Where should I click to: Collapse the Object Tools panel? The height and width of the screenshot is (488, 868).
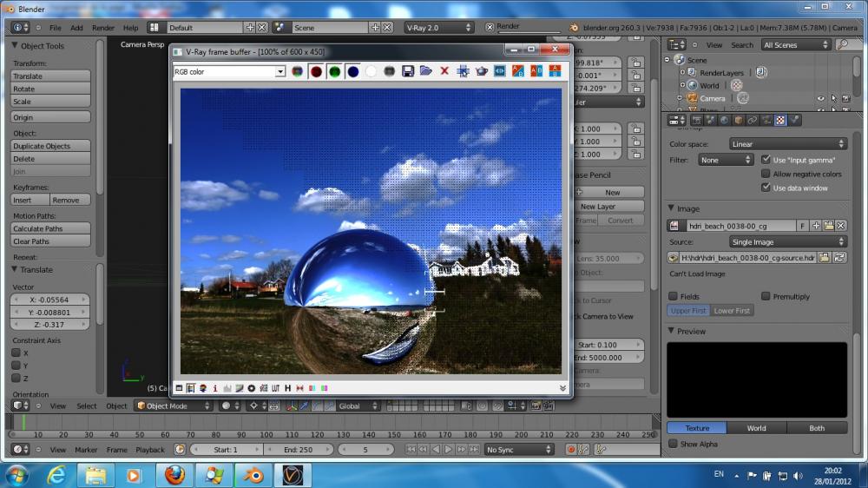(x=15, y=45)
